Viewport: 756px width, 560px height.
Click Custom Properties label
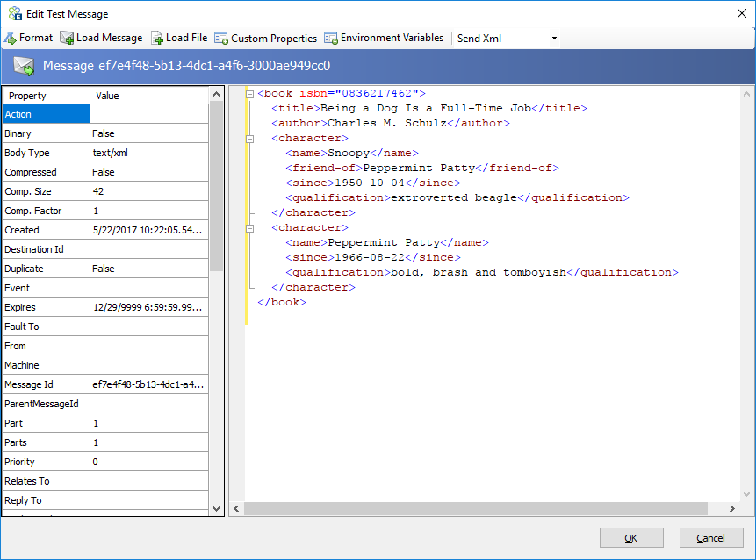(274, 38)
